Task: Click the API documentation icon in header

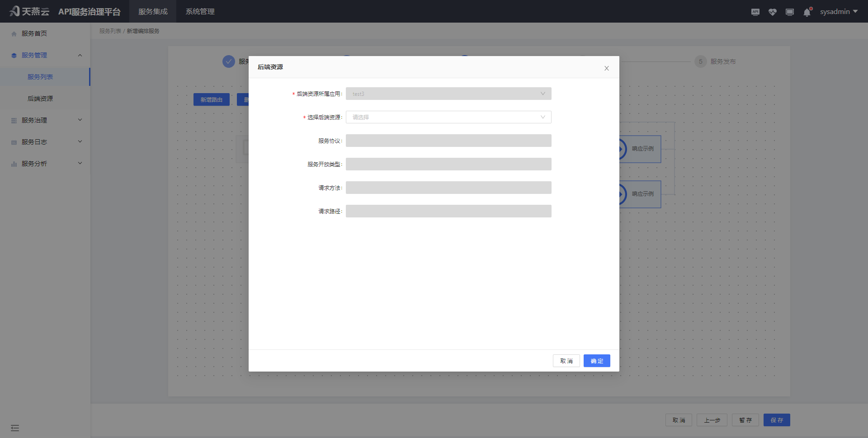Action: (755, 12)
